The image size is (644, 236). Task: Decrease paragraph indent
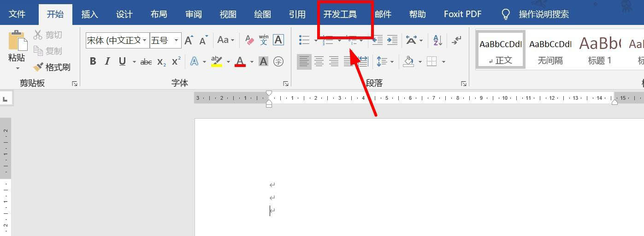(x=378, y=40)
